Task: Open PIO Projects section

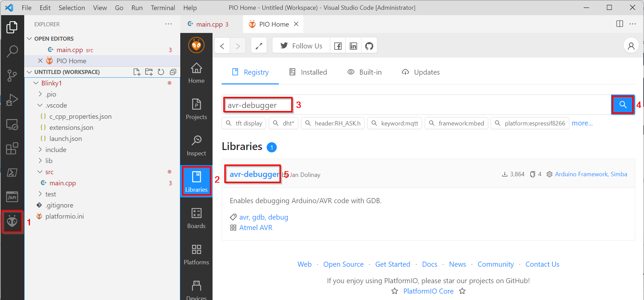Action: (196, 109)
